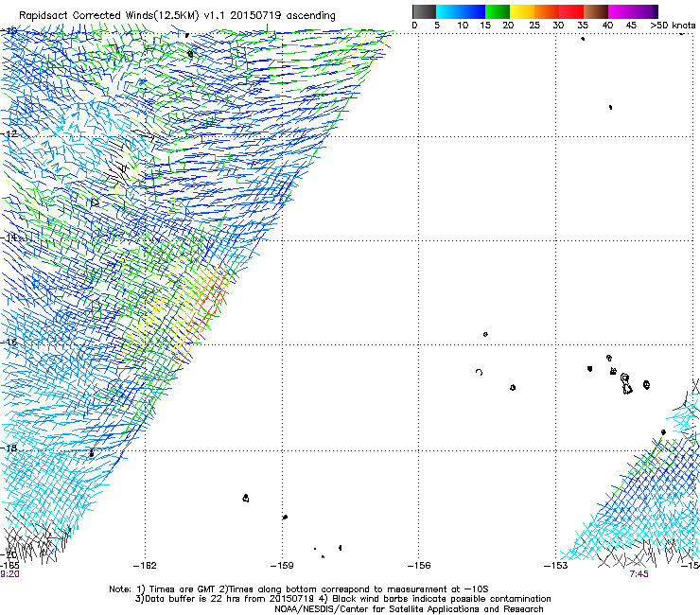700x615 pixels.
Task: Click the '35' legend scale label
Action: (582, 26)
